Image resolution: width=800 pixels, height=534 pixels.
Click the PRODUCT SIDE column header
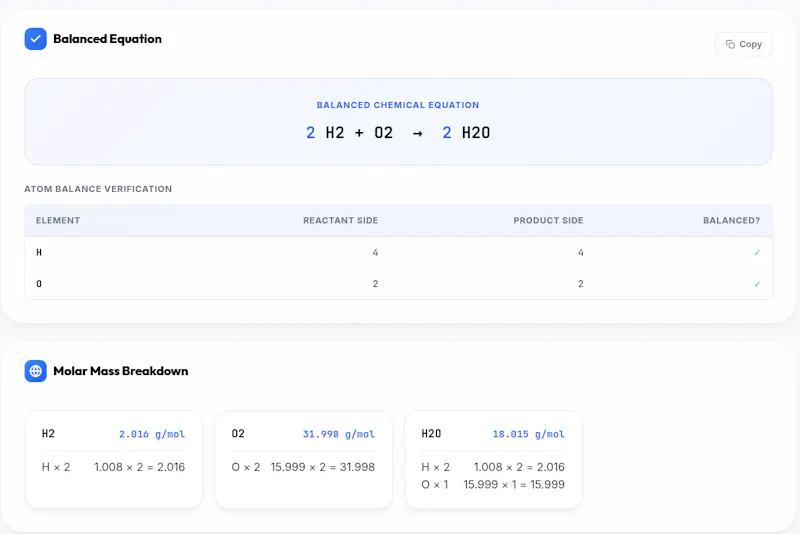(x=548, y=220)
